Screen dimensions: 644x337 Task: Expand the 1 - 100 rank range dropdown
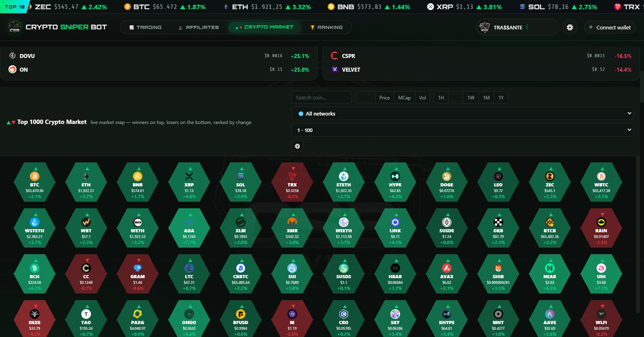coord(462,130)
